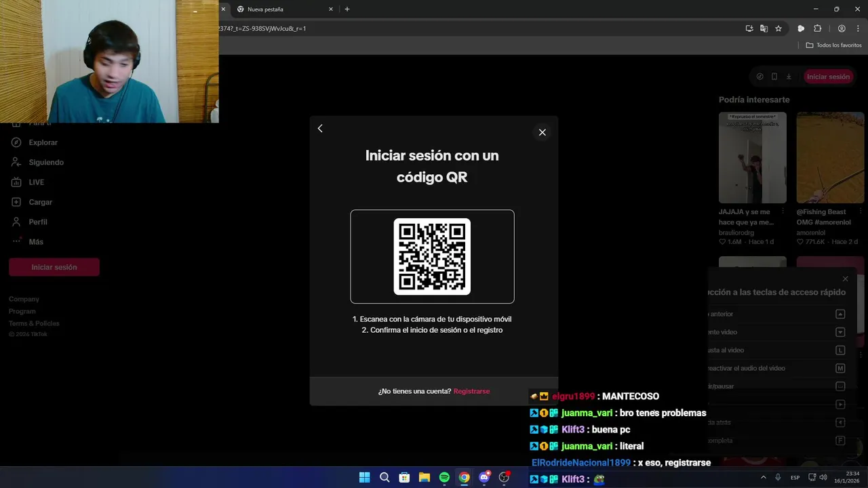Open the Todos los favoritos bookmarks folder
Viewport: 868px width, 488px height.
pyautogui.click(x=833, y=45)
